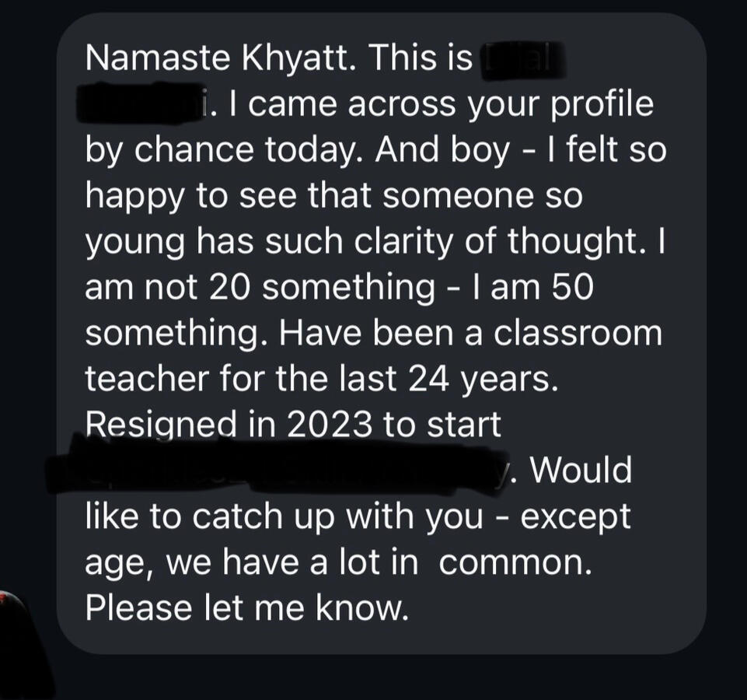
Task: Tap the text 'And boy - I felt so'
Action: point(521,149)
